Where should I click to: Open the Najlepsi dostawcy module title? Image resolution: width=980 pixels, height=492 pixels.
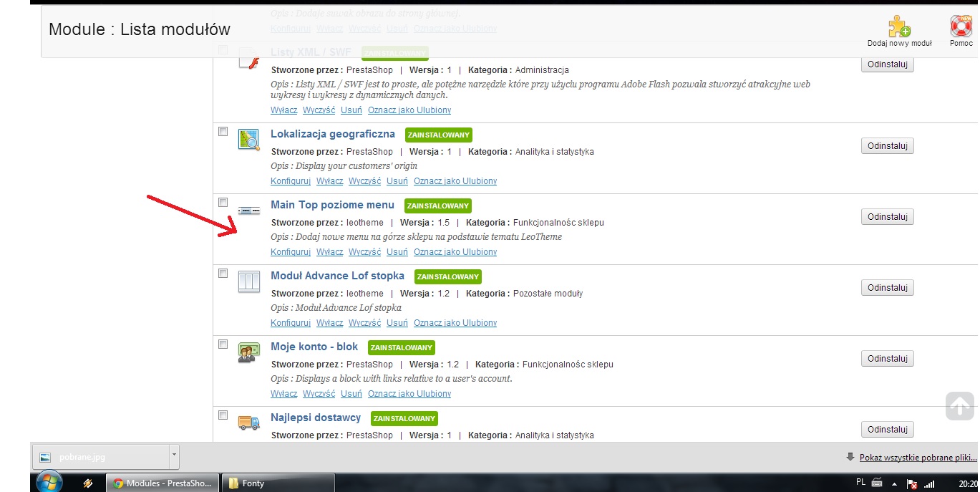[316, 418]
